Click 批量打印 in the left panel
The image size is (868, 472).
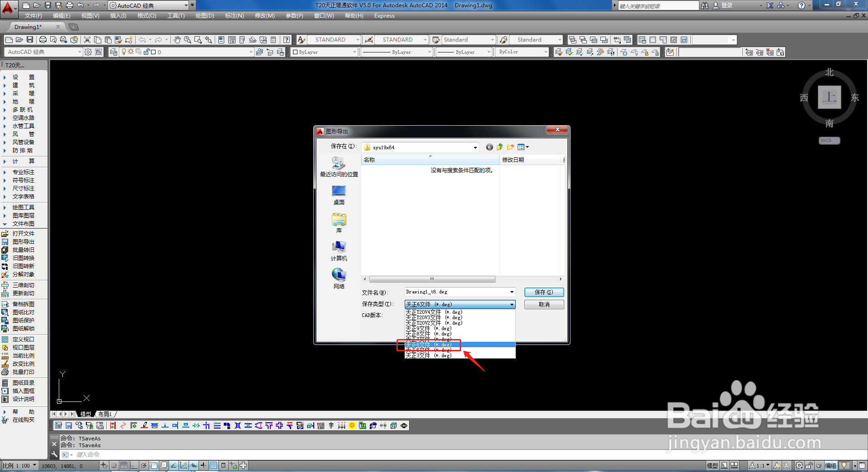23,372
